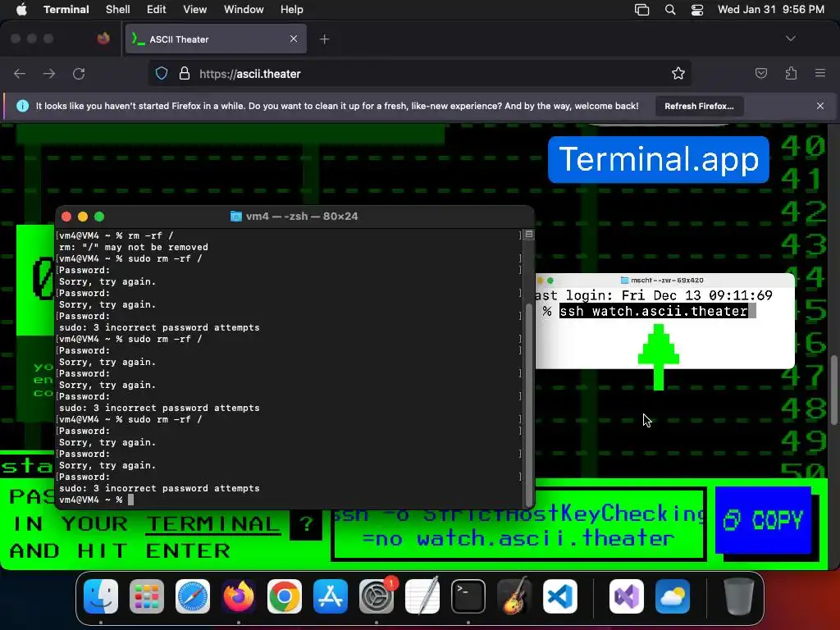The image size is (840, 630).
Task: Expand the list all tabs chevron
Action: (x=791, y=39)
